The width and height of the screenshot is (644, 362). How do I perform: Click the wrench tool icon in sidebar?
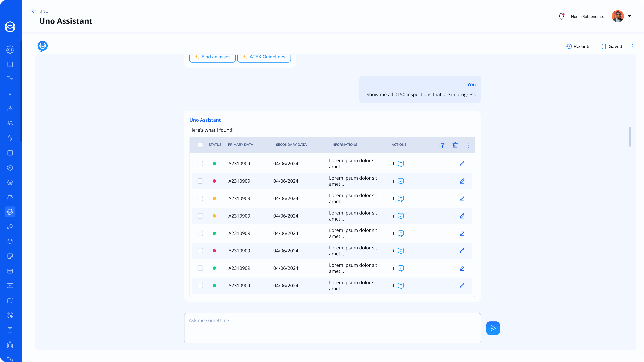tap(10, 227)
